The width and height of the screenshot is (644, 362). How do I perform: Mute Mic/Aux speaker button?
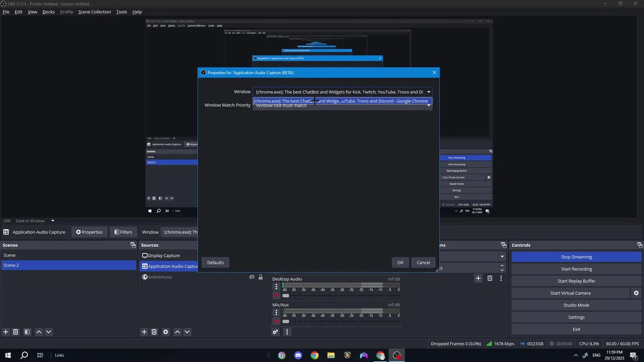tap(276, 321)
